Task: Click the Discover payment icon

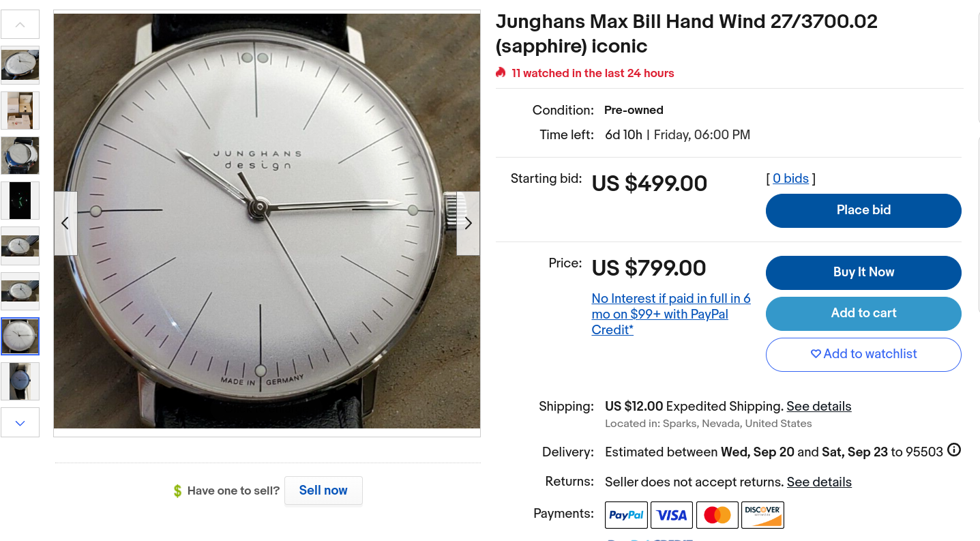Action: point(762,515)
